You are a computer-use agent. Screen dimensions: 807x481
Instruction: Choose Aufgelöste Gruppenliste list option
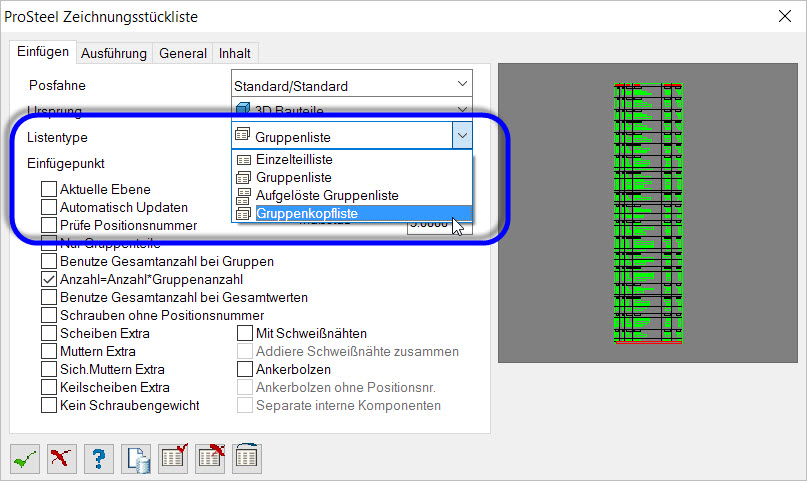click(352, 195)
